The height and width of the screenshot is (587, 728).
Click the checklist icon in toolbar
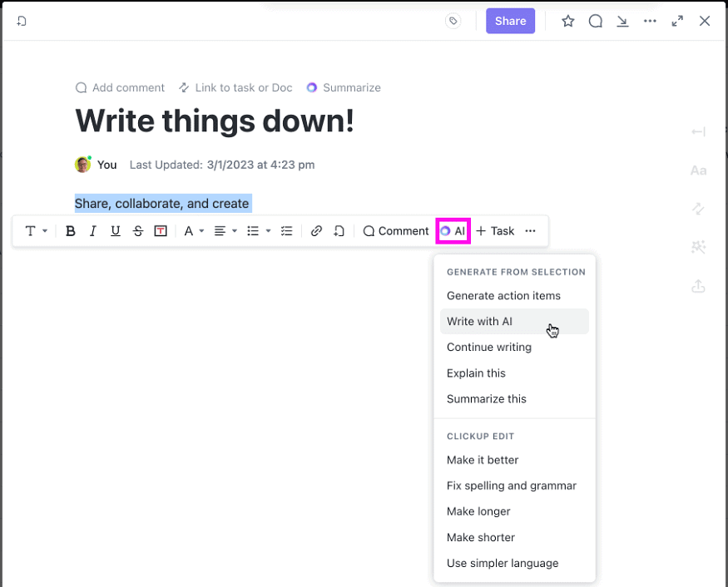tap(287, 231)
